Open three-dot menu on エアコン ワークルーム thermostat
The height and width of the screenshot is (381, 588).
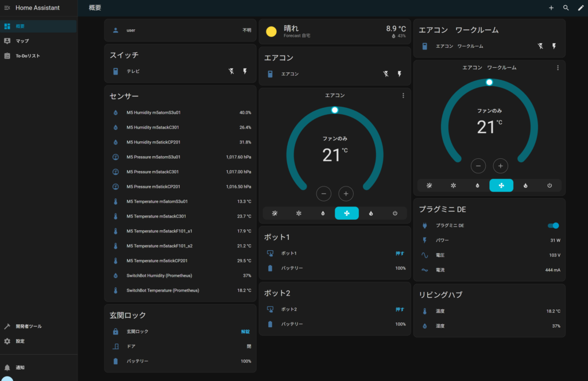[558, 68]
